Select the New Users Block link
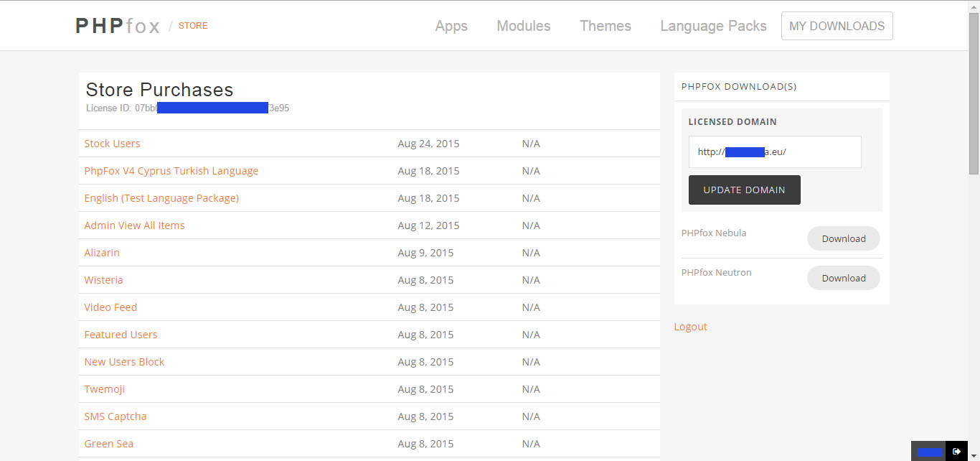 [124, 362]
